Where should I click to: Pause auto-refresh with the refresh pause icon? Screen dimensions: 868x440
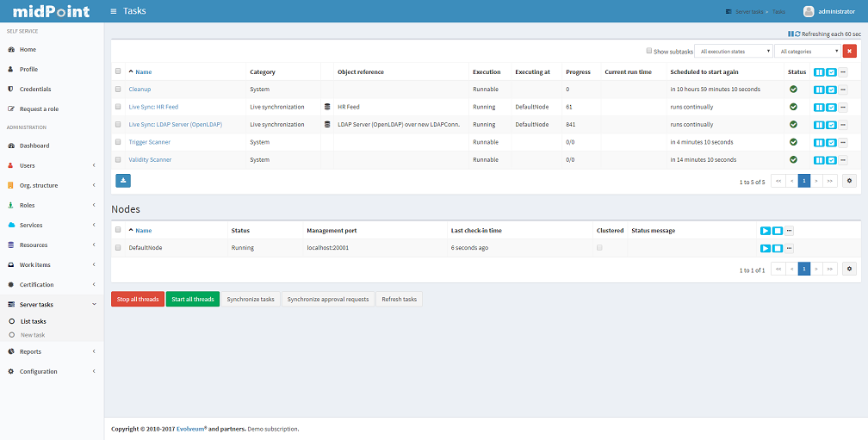pos(790,34)
